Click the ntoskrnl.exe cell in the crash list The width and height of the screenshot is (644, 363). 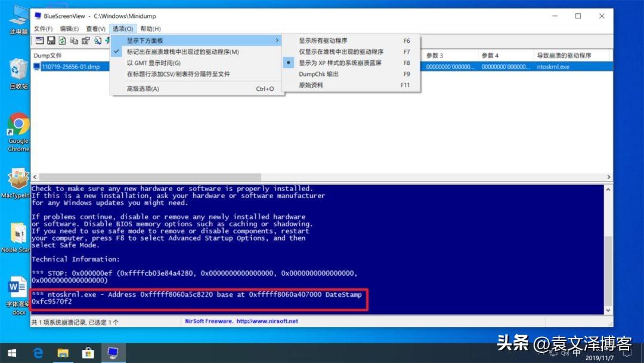coord(553,67)
